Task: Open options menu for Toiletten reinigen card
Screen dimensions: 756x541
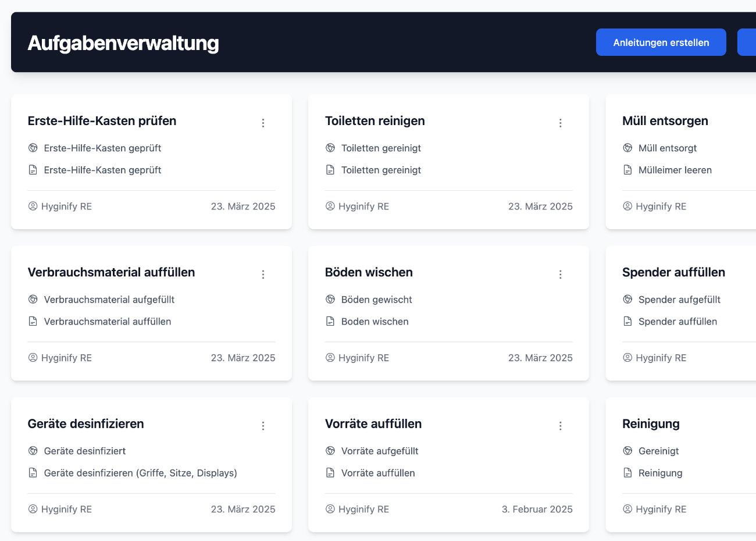Action: (x=561, y=123)
